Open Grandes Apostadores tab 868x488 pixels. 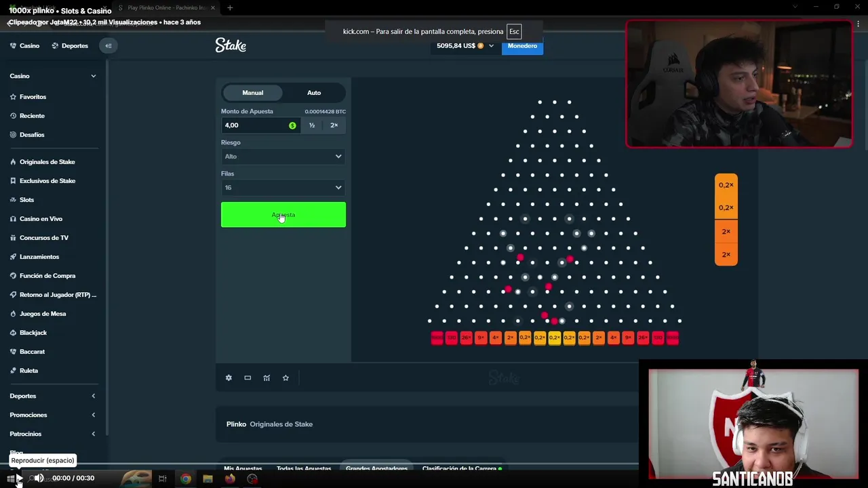(x=376, y=468)
